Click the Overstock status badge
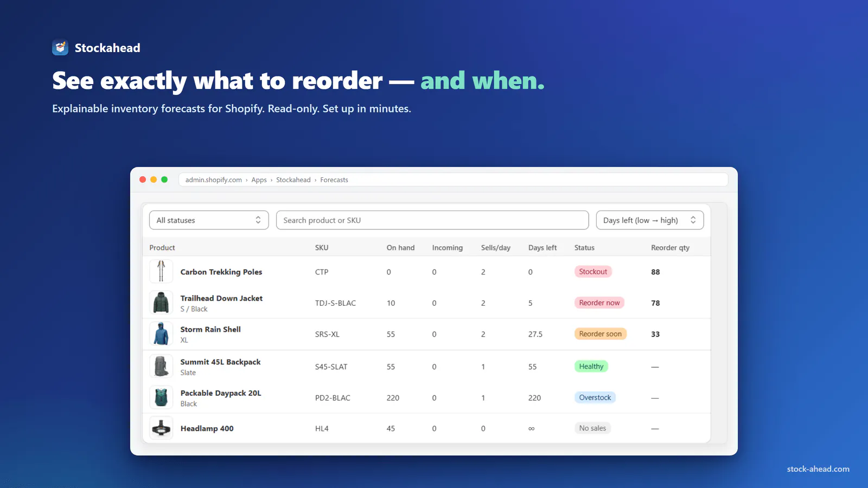868x488 pixels. click(x=595, y=397)
